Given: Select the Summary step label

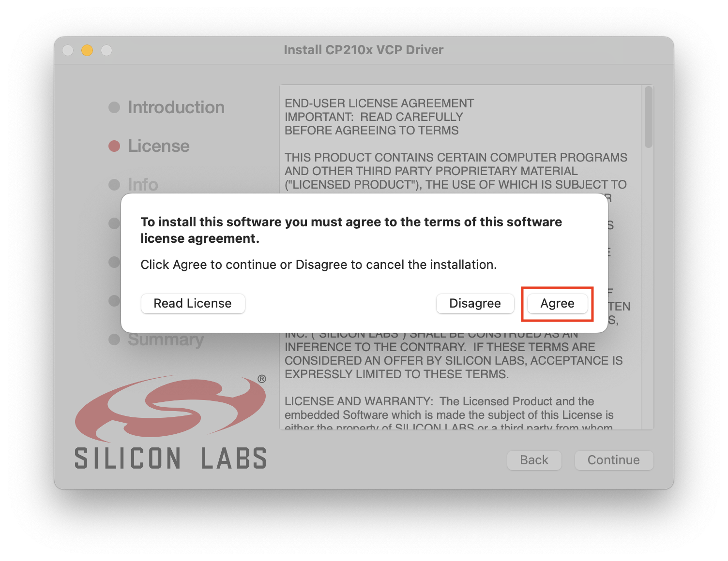Looking at the screenshot, I should (x=166, y=340).
